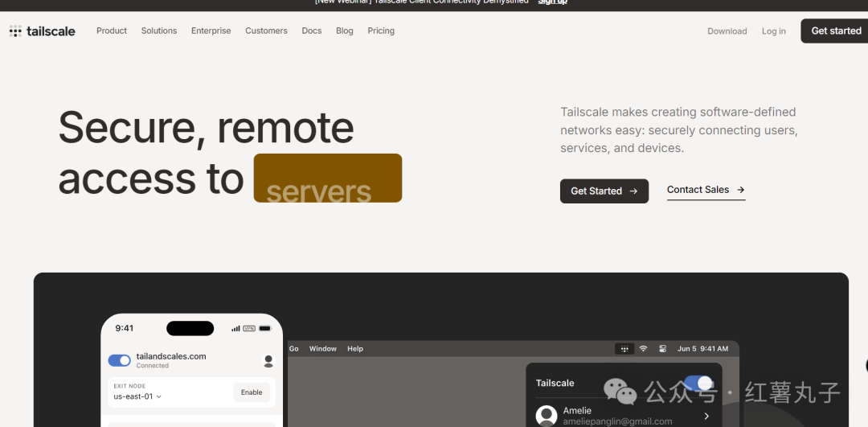Open the Solutions menu

click(x=159, y=31)
